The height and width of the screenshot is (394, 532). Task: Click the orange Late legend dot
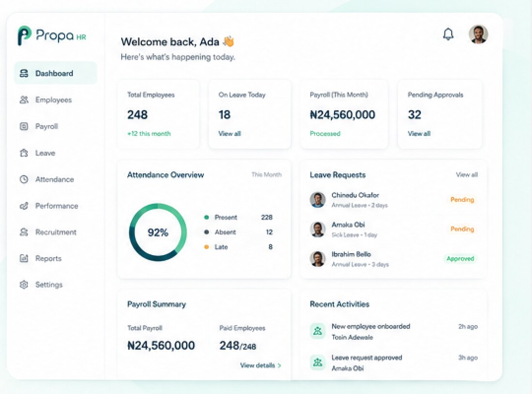click(x=207, y=247)
